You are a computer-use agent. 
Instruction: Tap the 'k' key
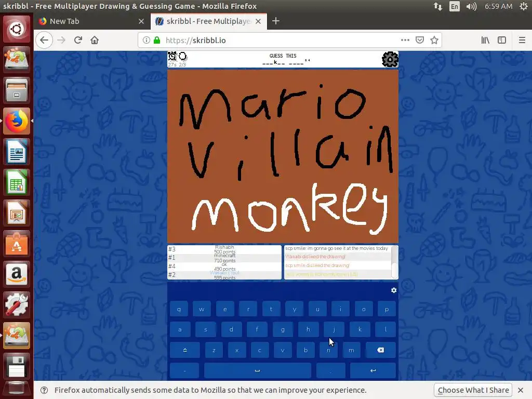360,329
